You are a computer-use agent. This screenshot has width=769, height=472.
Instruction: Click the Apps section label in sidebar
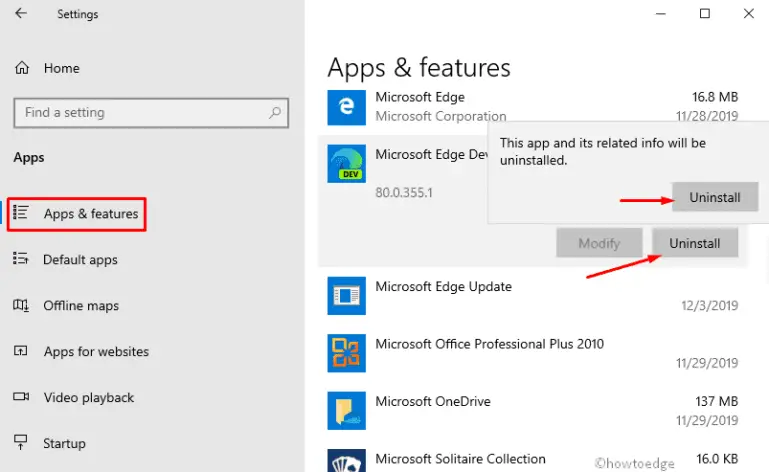(29, 157)
